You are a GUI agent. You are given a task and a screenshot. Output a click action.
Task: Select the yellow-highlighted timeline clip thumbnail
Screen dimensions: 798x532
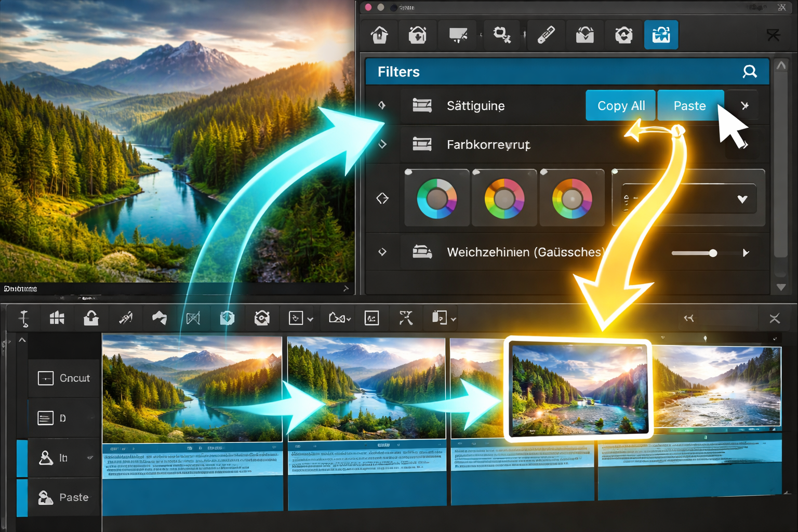pyautogui.click(x=579, y=390)
